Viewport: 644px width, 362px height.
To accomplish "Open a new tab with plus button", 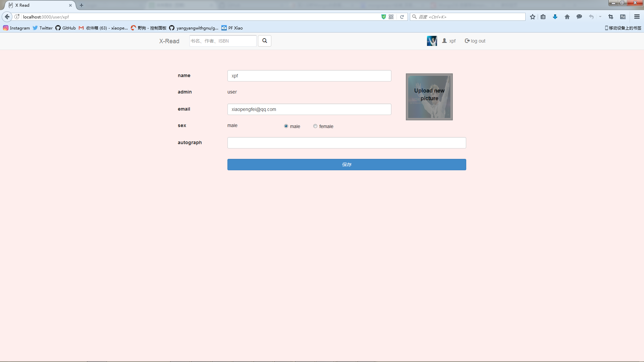I will [82, 5].
